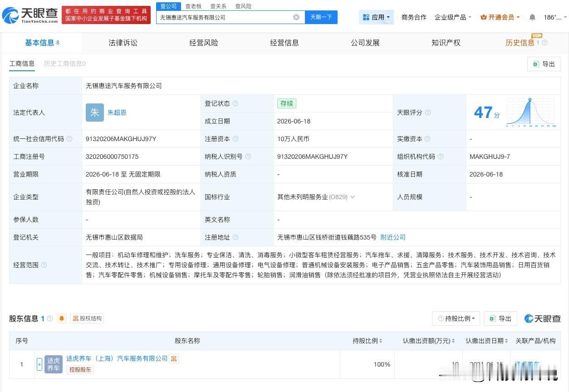The width and height of the screenshot is (569, 392).
Task: Select the 历史工商信息0 sub-tab
Action: 65,64
